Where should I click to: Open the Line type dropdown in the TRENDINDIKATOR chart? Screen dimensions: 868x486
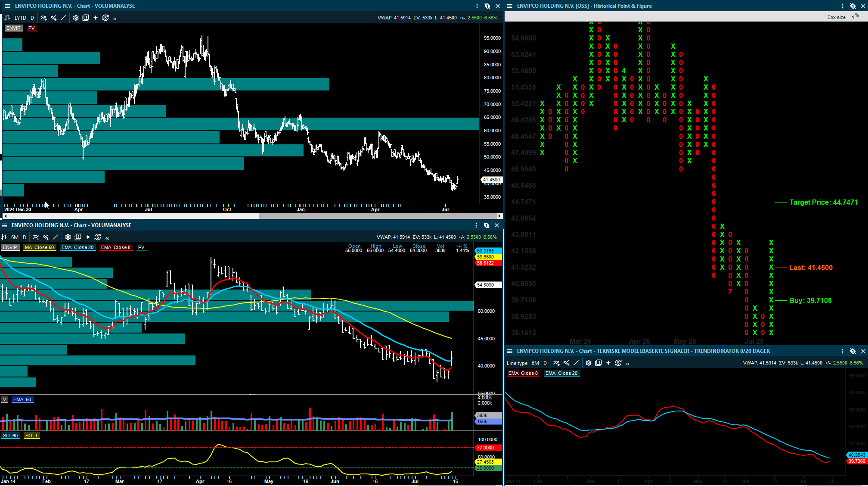click(517, 363)
